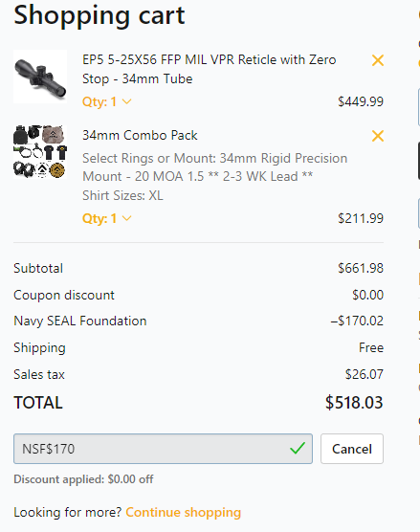
Task: Click the Navy SEAL Foundation discount line
Action: 198,321
